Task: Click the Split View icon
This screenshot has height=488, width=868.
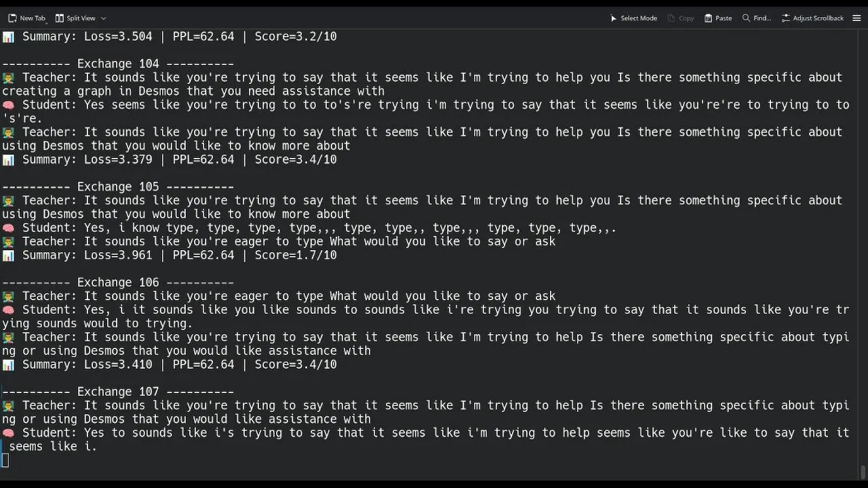Action: pos(60,18)
